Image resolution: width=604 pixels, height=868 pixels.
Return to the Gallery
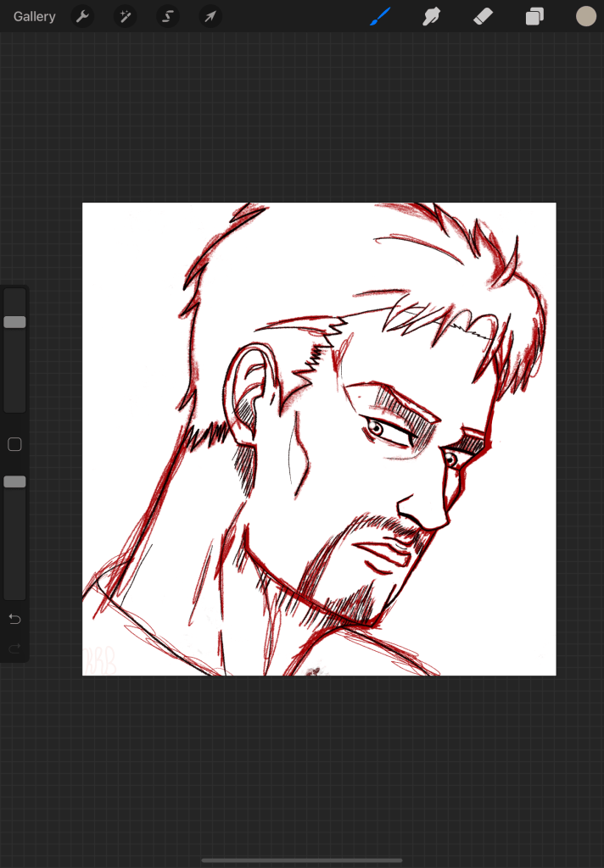(34, 17)
